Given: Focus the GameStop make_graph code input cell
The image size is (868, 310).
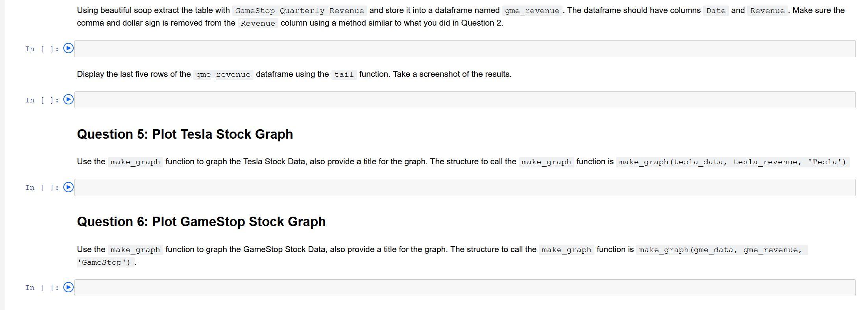Looking at the screenshot, I should (465, 288).
